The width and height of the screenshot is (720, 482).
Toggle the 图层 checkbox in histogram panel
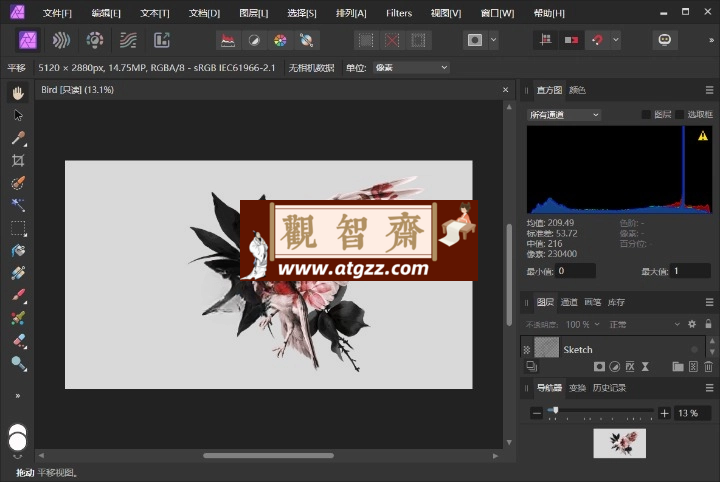[646, 114]
